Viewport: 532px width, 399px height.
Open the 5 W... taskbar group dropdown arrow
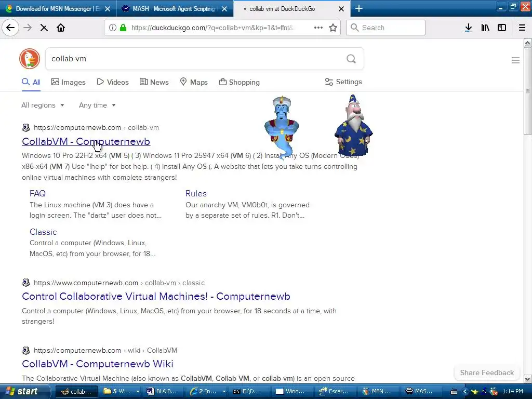[x=137, y=391]
